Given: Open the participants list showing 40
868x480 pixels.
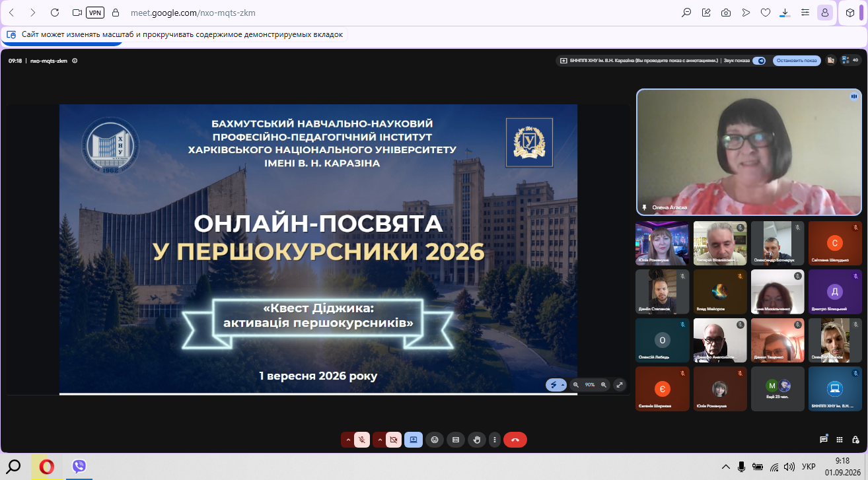Looking at the screenshot, I should tap(851, 60).
